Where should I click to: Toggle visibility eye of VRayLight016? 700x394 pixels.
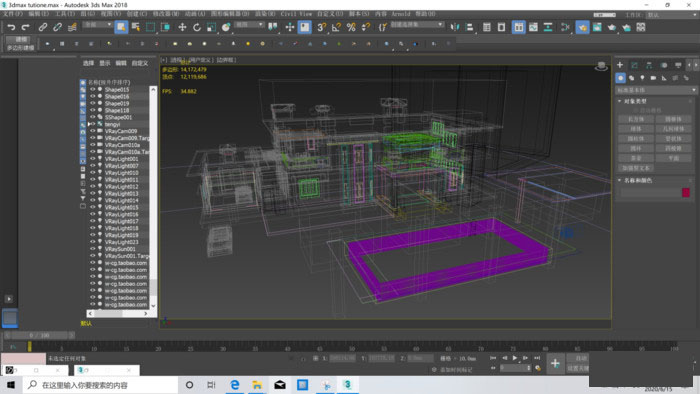[x=93, y=214]
